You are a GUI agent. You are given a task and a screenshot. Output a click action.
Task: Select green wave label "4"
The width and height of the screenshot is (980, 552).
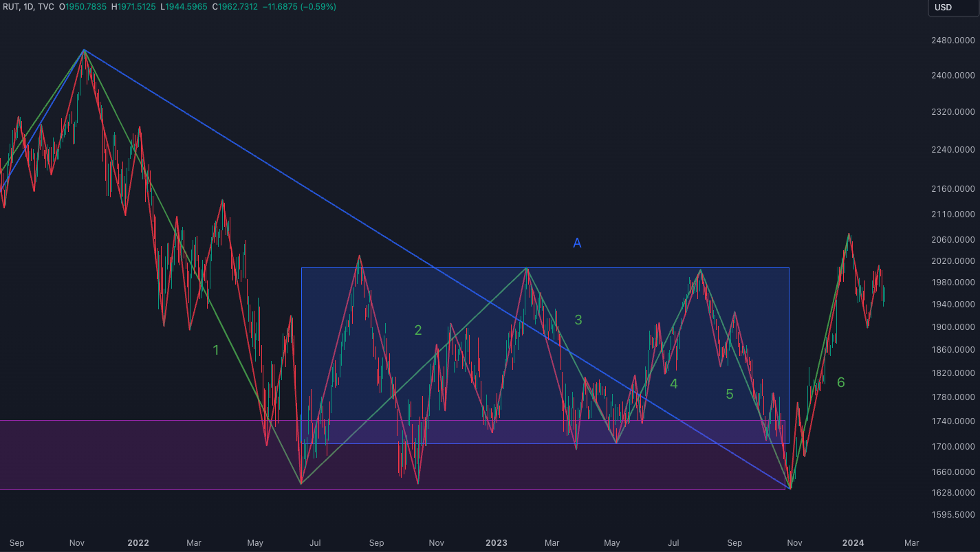pyautogui.click(x=674, y=384)
